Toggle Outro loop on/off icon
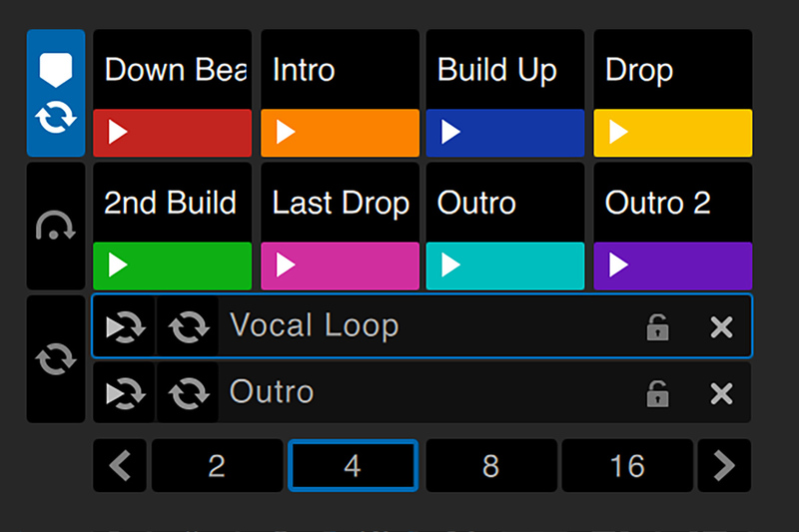This screenshot has width=799, height=532. click(x=187, y=393)
